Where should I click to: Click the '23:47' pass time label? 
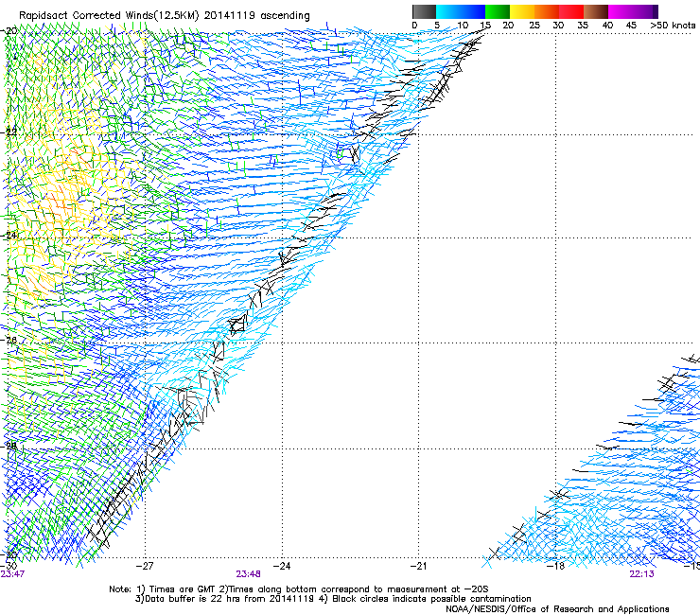pyautogui.click(x=12, y=574)
